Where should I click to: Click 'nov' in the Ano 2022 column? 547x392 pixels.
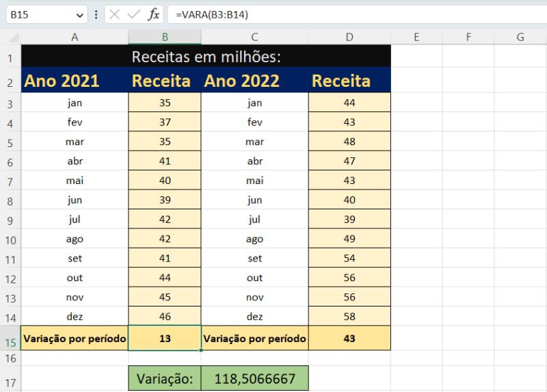point(254,297)
